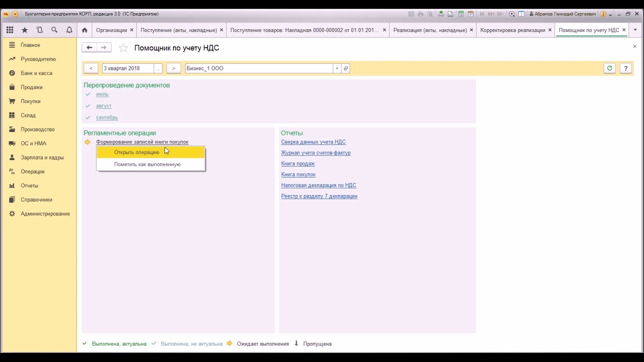Screen dimensions: 644x362
Task: Click the print icon in title bar
Action: (x=421, y=14)
